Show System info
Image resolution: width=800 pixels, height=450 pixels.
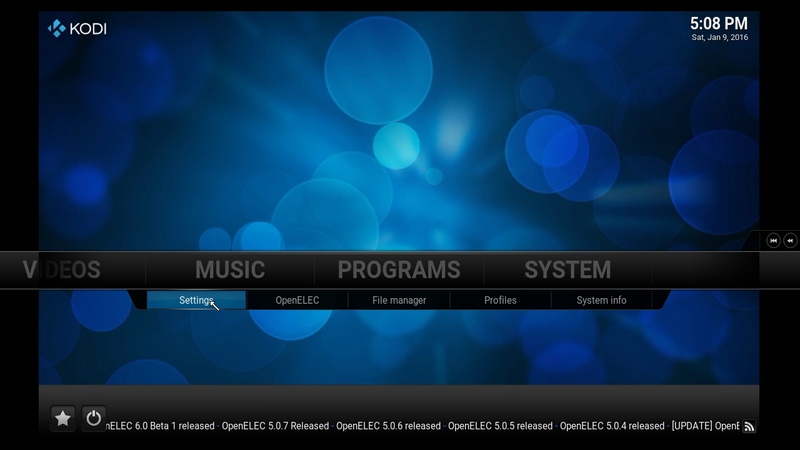coord(601,300)
